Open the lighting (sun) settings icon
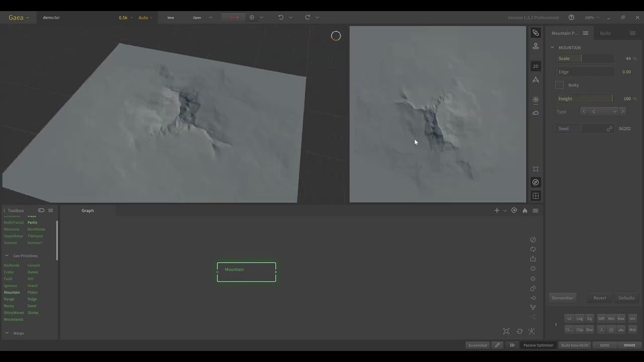The height and width of the screenshot is (362, 644). click(536, 100)
